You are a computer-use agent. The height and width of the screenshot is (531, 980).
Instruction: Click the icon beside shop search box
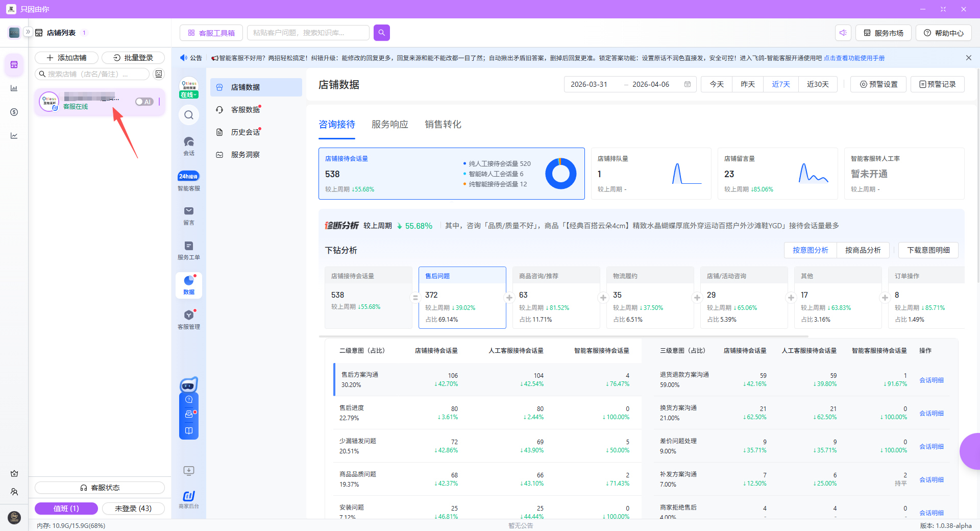click(x=159, y=74)
